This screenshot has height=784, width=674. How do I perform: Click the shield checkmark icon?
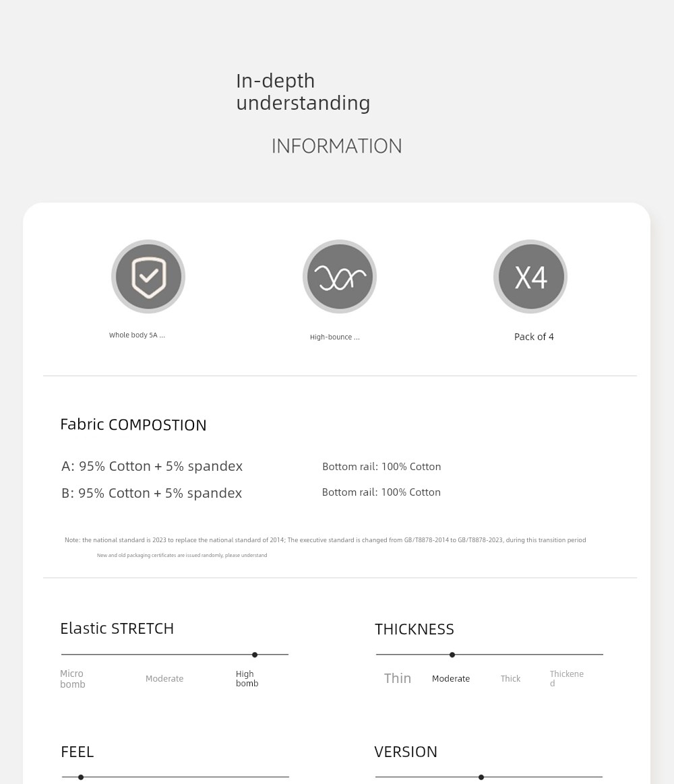click(x=148, y=277)
